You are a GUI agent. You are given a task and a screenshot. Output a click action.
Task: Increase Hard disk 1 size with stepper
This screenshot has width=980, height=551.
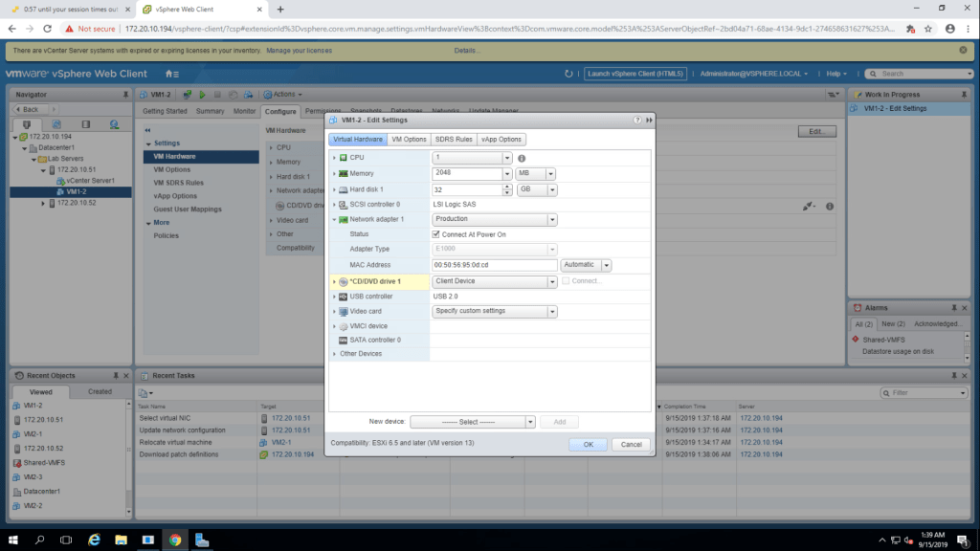click(507, 187)
